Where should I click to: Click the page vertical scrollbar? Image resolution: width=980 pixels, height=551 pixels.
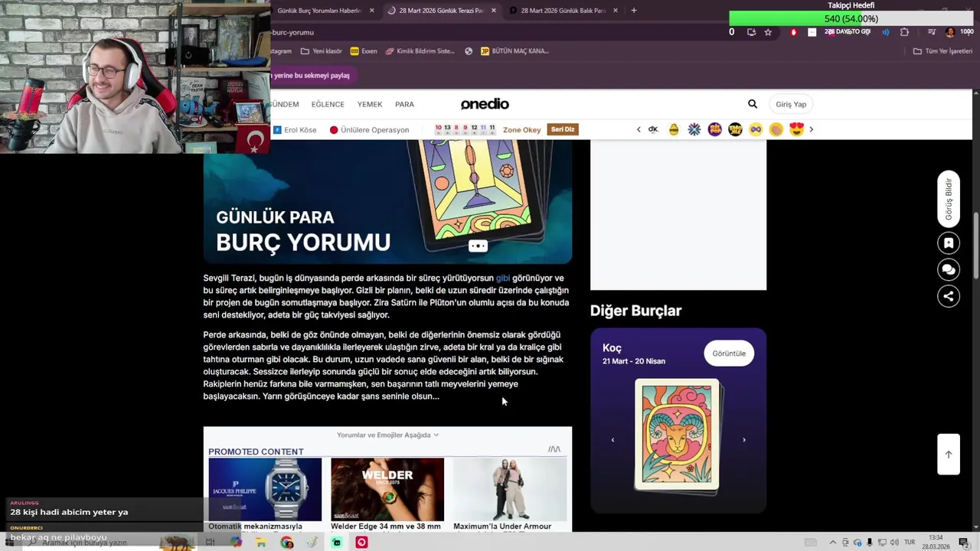pyautogui.click(x=975, y=245)
